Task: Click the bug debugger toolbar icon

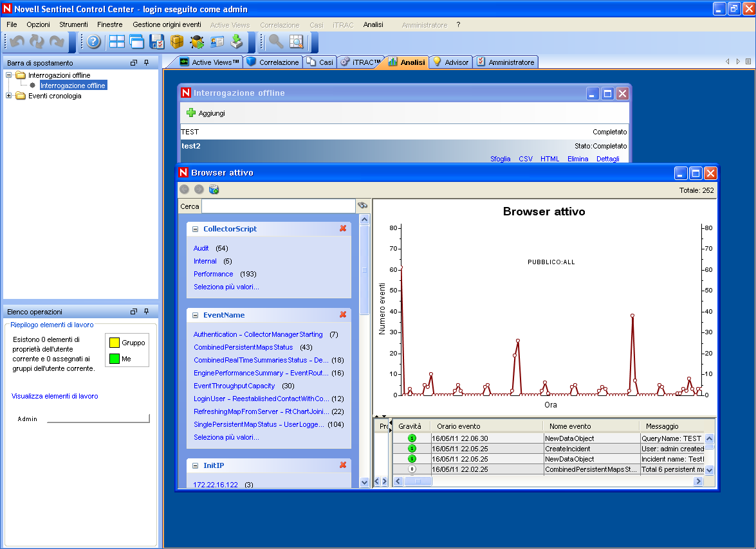Action: (197, 42)
